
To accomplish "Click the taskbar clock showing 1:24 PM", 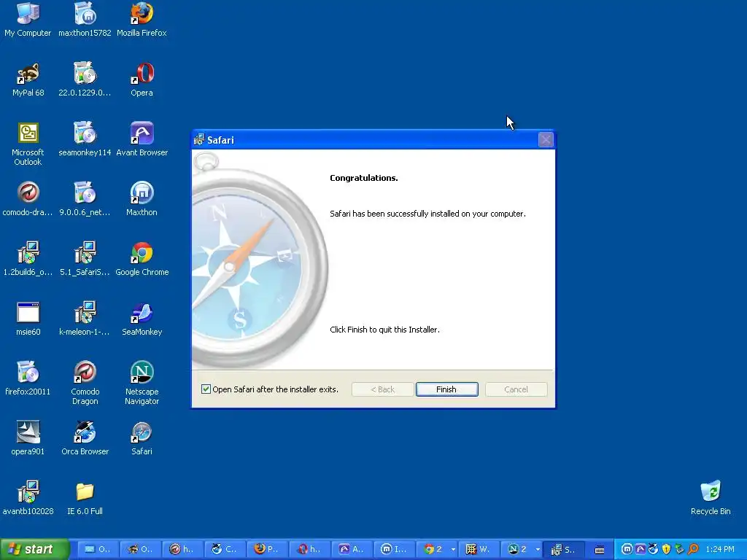I will tap(720, 549).
